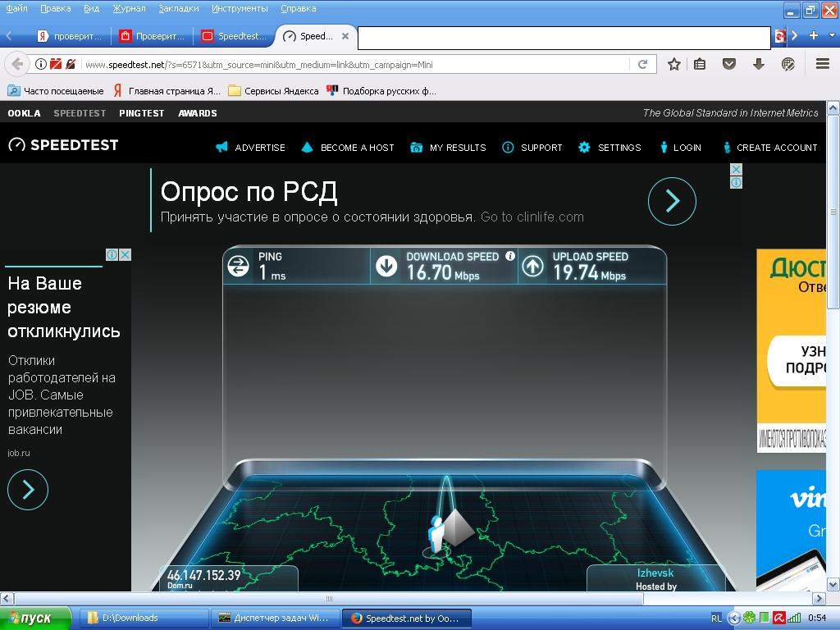The width and height of the screenshot is (840, 630).
Task: Save page to Pocket
Action: pyautogui.click(x=728, y=64)
